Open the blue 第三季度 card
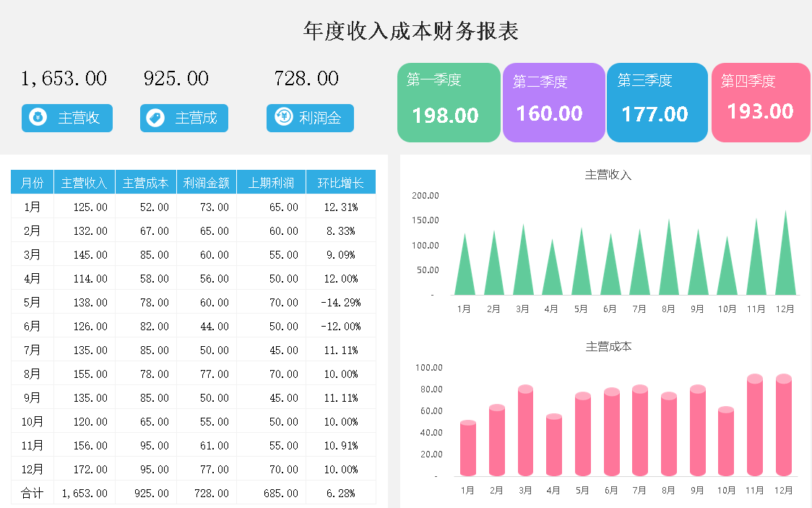This screenshot has width=812, height=508. 657,103
